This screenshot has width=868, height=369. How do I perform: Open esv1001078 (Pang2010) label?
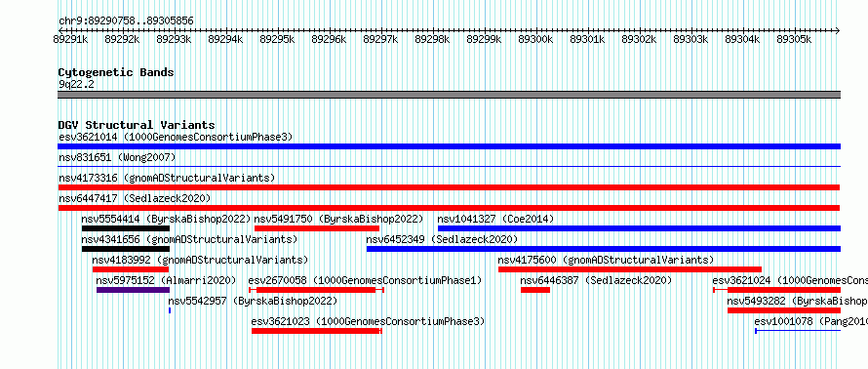click(811, 321)
